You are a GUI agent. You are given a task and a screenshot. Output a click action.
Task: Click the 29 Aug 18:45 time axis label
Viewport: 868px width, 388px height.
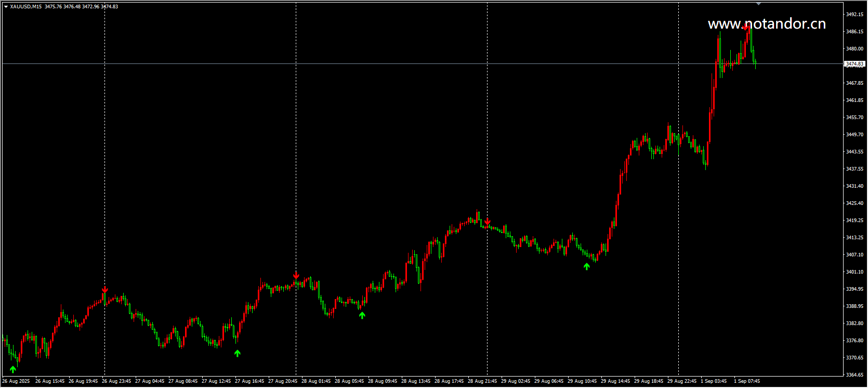649,381
